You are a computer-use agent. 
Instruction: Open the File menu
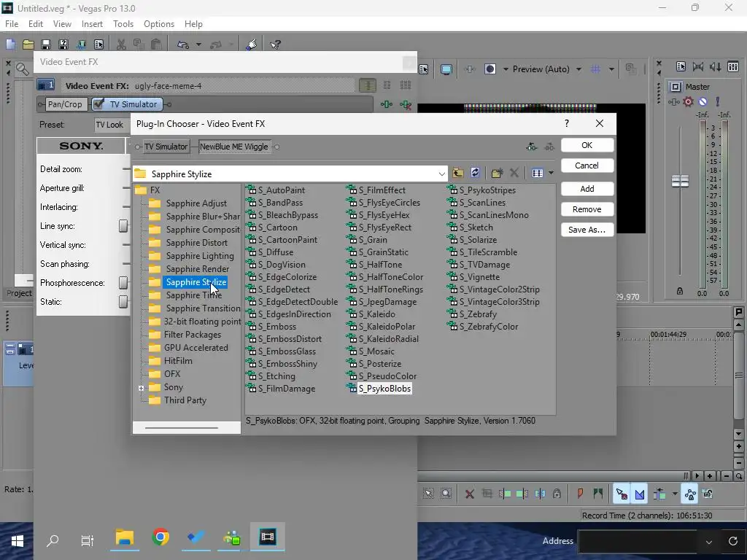[12, 24]
